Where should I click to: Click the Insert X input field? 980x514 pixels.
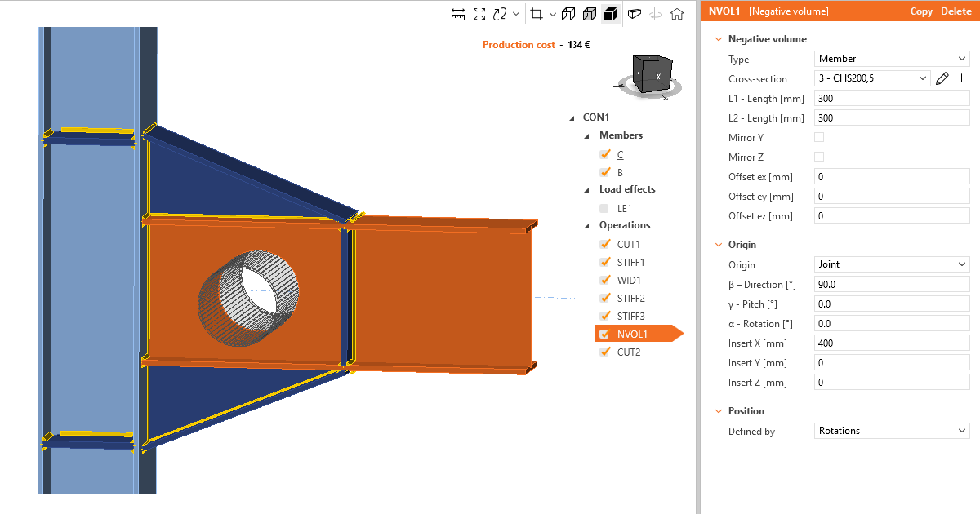click(x=892, y=343)
